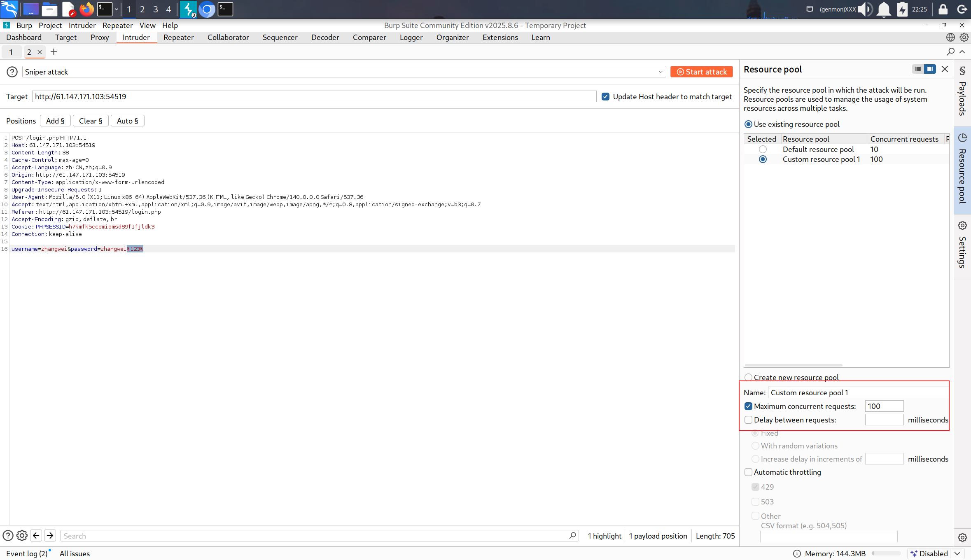Click the help icon beside Sniper attack

(12, 72)
